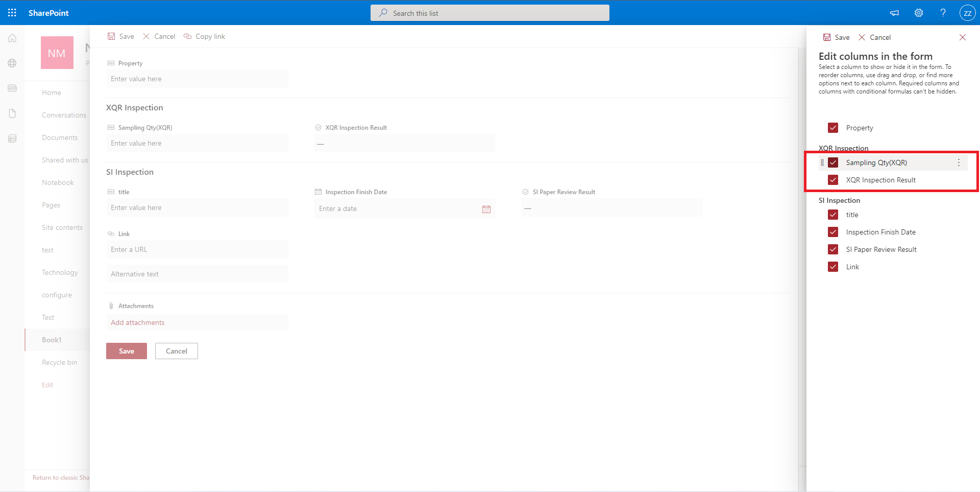Image resolution: width=980 pixels, height=492 pixels.
Task: Click the Help question mark icon
Action: 943,13
